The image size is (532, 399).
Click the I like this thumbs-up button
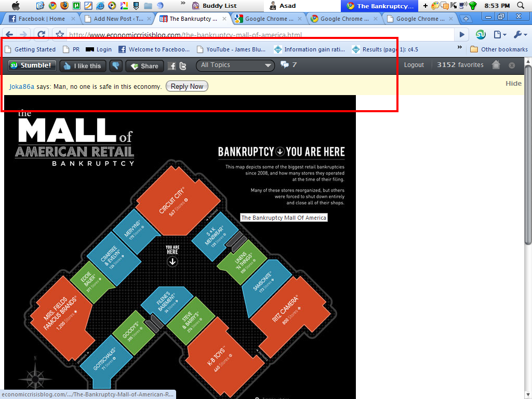83,66
